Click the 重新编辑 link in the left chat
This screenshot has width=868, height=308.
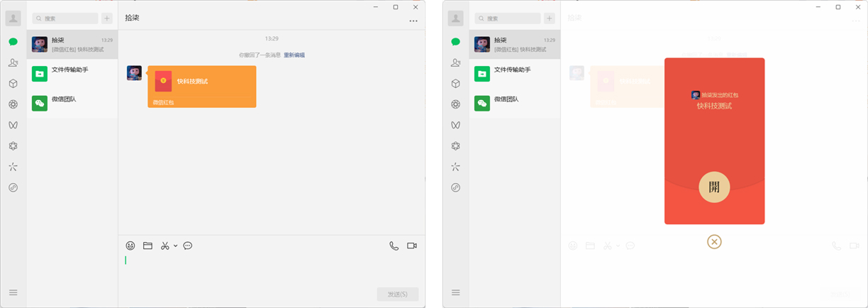click(x=294, y=55)
